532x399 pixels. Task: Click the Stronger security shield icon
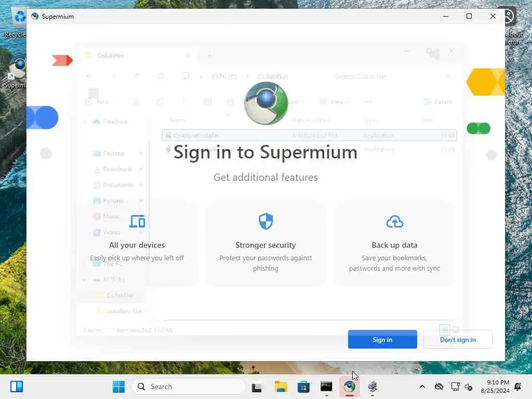265,221
